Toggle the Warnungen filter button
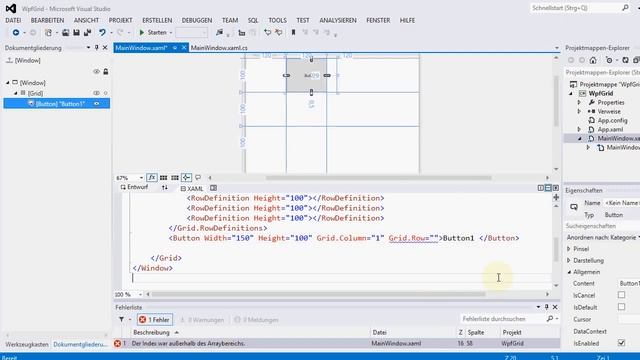 point(202,320)
